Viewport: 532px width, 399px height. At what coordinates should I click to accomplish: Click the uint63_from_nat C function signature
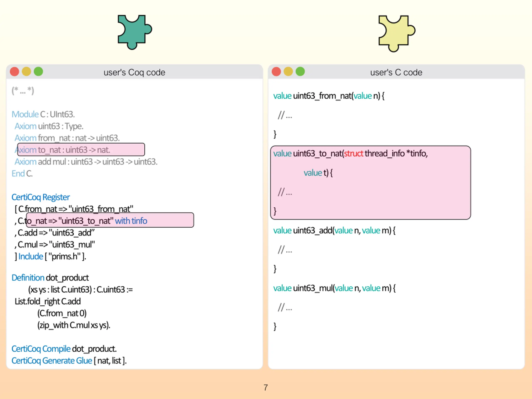coord(329,96)
